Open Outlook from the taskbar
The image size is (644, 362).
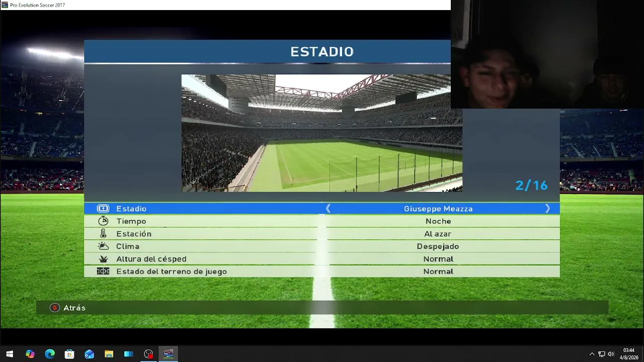pos(89,354)
